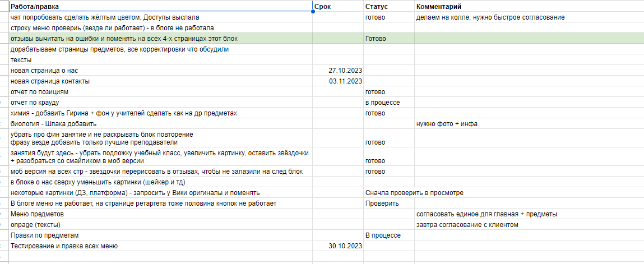Select the header cell "Статус"
The width and height of the screenshot is (644, 264).
point(389,6)
